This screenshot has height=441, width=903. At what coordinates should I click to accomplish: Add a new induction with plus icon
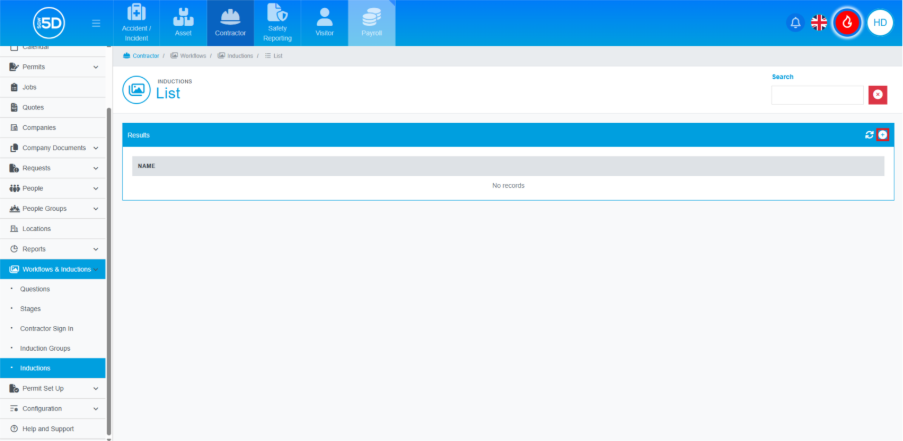coord(882,135)
